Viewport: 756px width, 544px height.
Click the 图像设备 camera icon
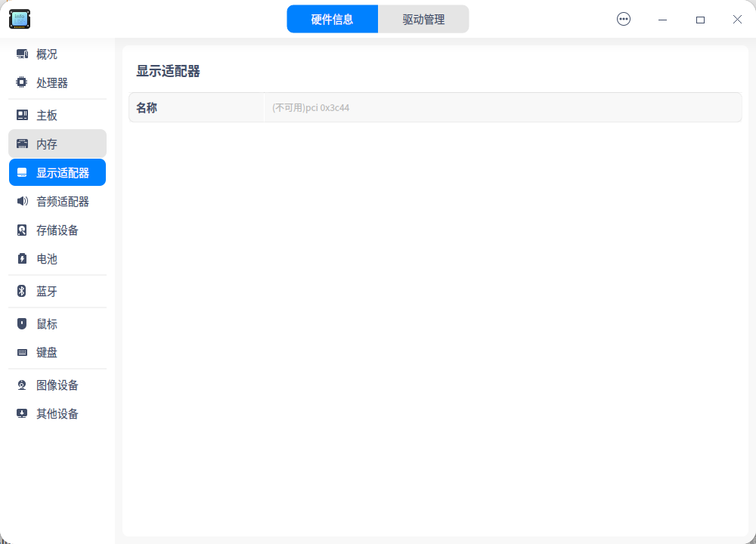(x=21, y=385)
